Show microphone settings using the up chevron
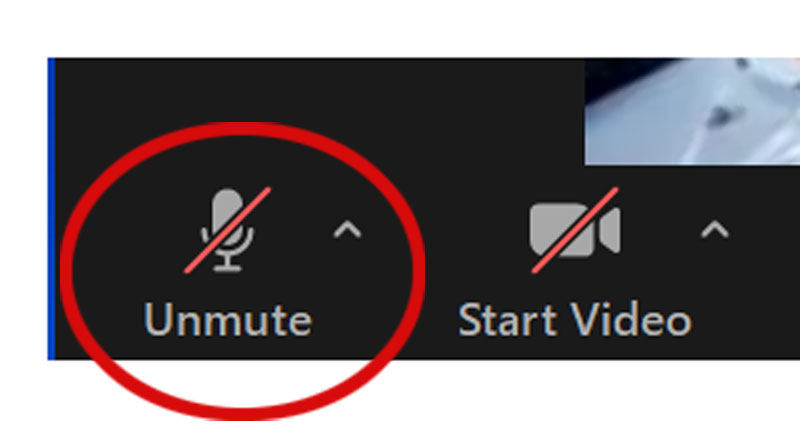 [347, 230]
